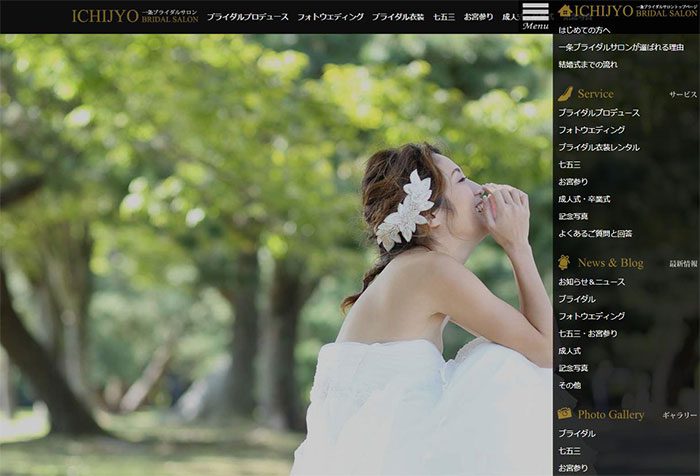700x476 pixels.
Task: Open フォトウェディング under Service section
Action: coord(592,130)
